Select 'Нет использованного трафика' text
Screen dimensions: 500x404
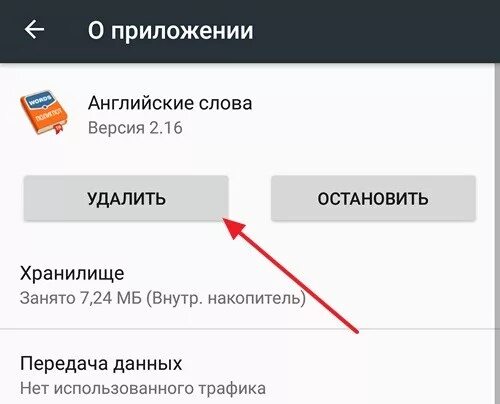(x=143, y=389)
